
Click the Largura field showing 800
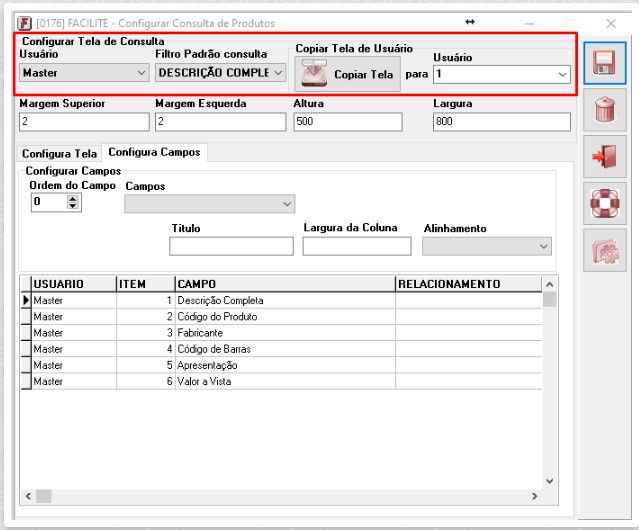click(x=502, y=122)
